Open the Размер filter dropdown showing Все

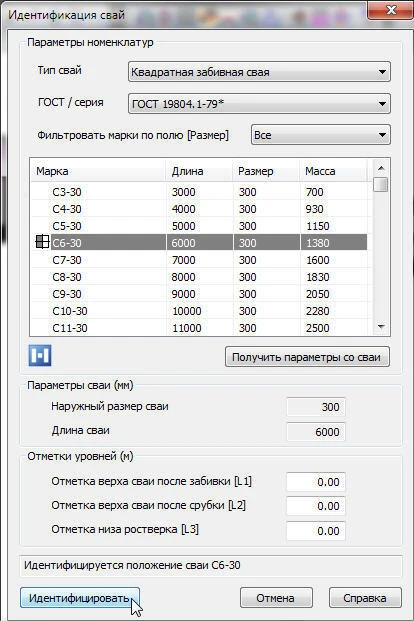(x=321, y=135)
